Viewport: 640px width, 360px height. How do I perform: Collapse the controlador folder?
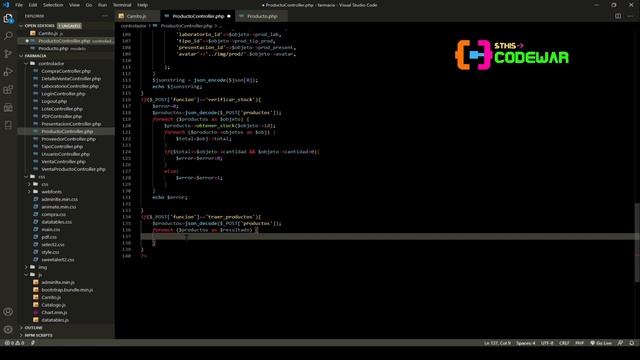[51, 64]
